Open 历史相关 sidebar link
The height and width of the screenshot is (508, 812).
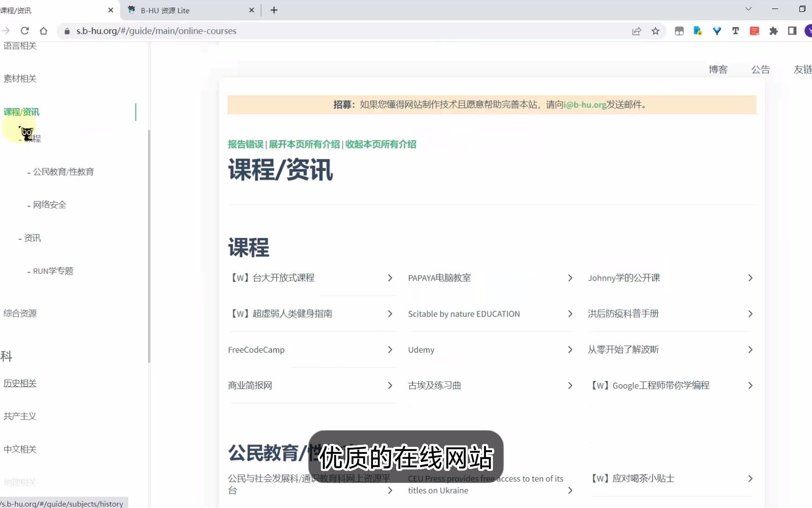(x=20, y=383)
